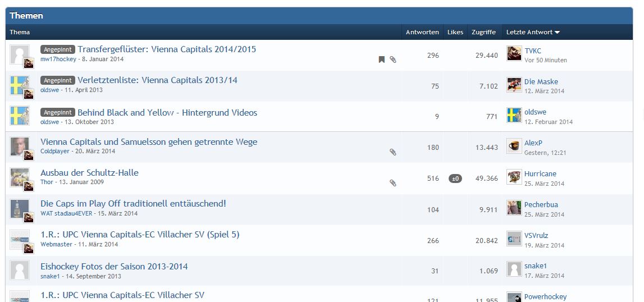This screenshot has height=302, width=644.
Task: Open thread Die Caps im Play Off traditionell enttäuschend
Action: tap(133, 204)
